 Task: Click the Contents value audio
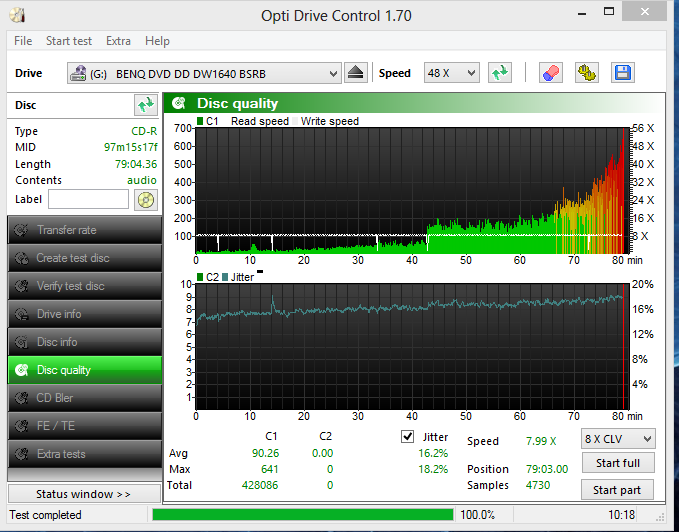click(142, 180)
